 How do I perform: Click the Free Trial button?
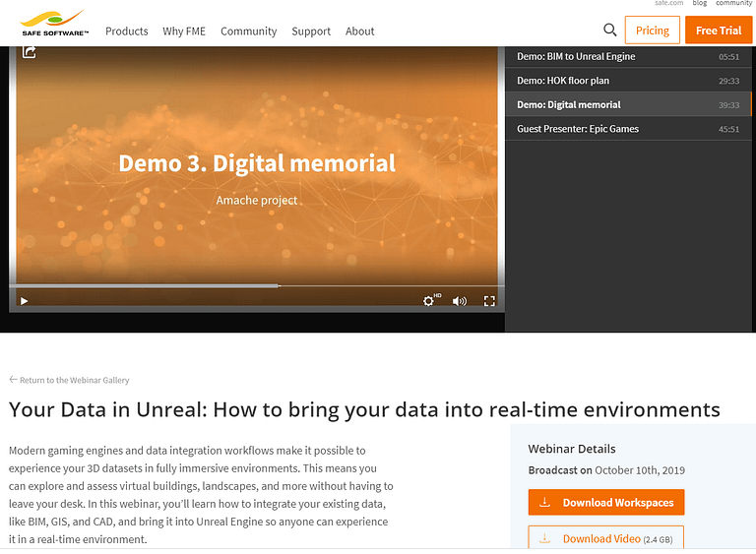point(719,30)
